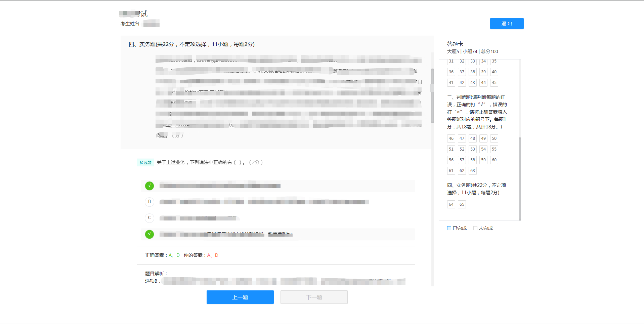The height and width of the screenshot is (324, 644).
Task: Click the 下一题 next question button
Action: pos(314,297)
